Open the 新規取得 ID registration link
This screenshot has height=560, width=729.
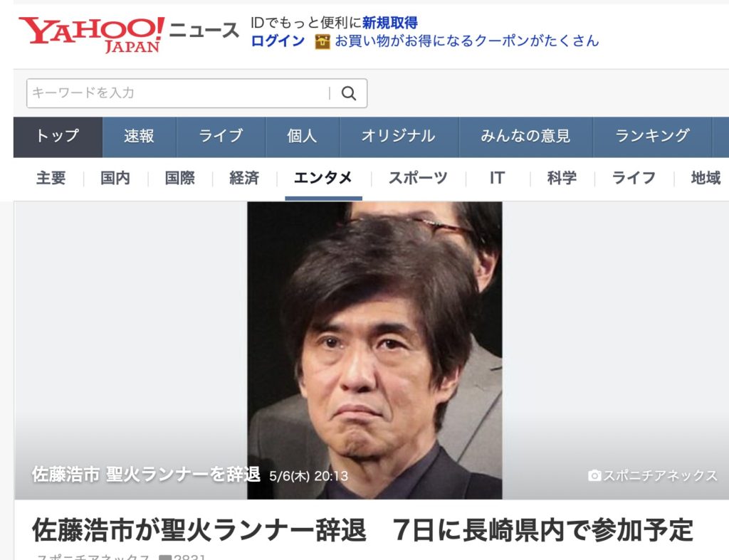coord(389,22)
